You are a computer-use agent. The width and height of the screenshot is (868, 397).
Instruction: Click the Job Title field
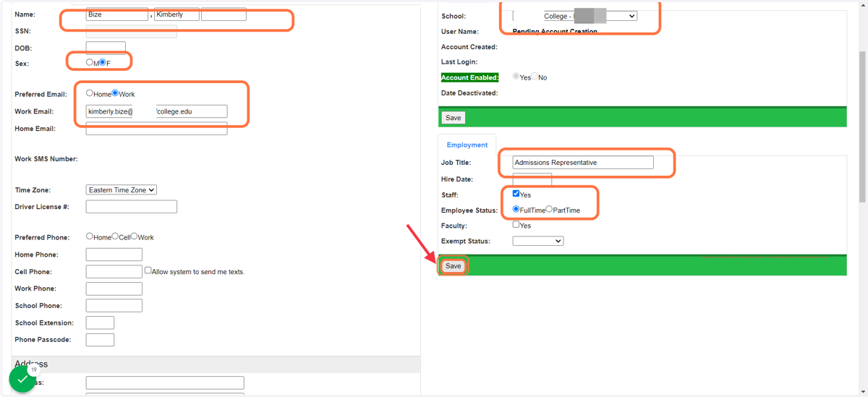[x=583, y=163]
